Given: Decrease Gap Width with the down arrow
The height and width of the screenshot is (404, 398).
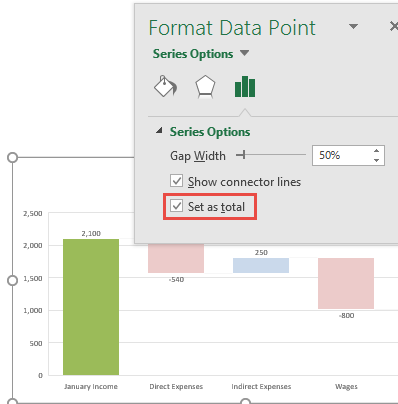Looking at the screenshot, I should [376, 160].
